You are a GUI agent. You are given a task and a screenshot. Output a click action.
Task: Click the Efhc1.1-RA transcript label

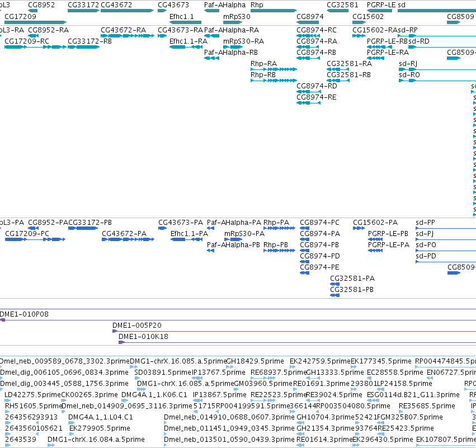[188, 41]
